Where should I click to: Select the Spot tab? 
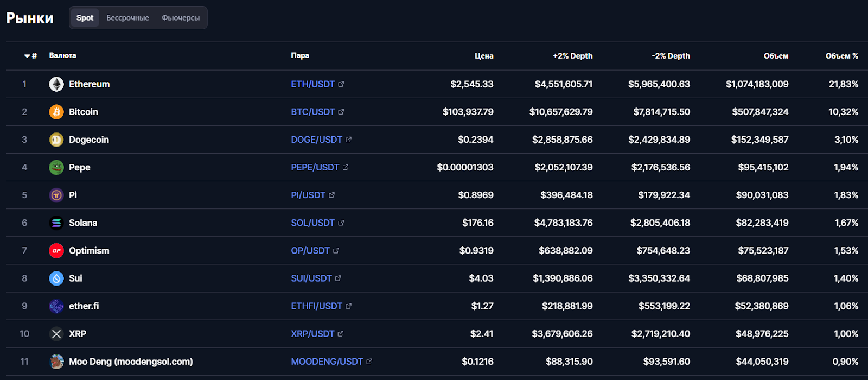(x=85, y=18)
